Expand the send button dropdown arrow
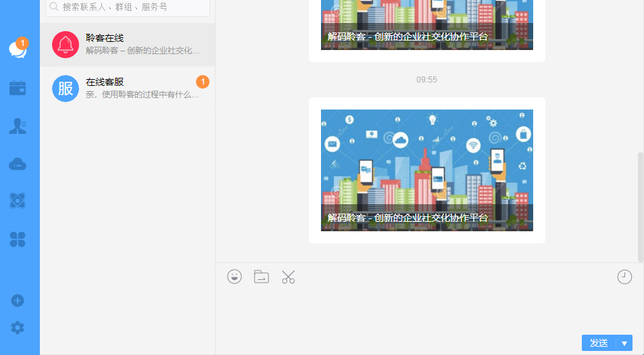The image size is (644, 355). pos(624,343)
